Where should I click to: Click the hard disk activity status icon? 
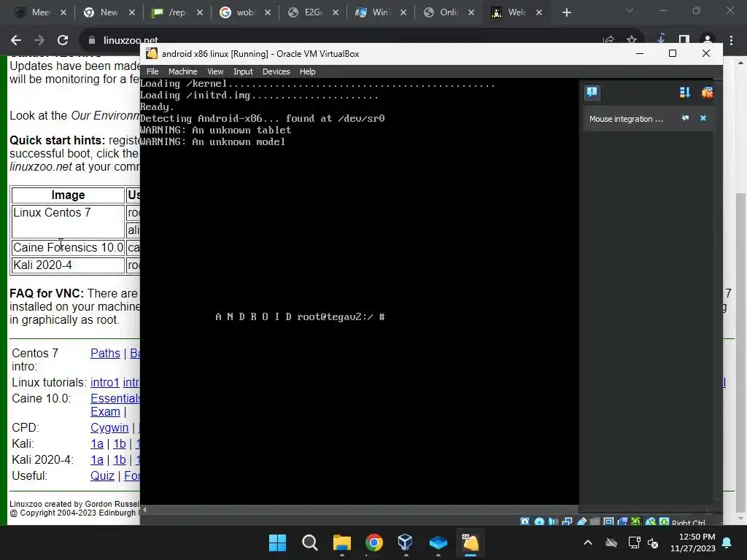[525, 522]
